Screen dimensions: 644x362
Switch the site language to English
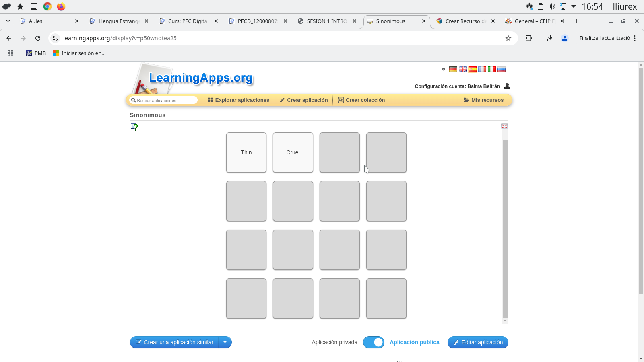point(463,69)
